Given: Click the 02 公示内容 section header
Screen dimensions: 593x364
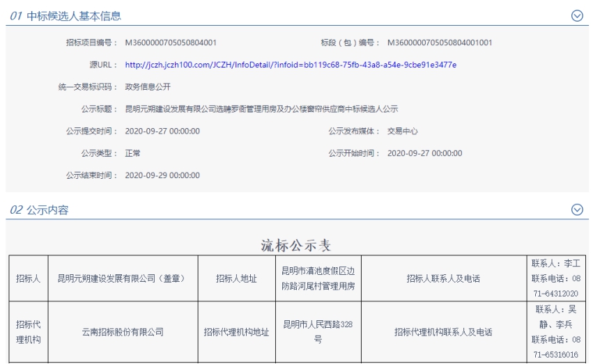Looking at the screenshot, I should click(39, 209).
